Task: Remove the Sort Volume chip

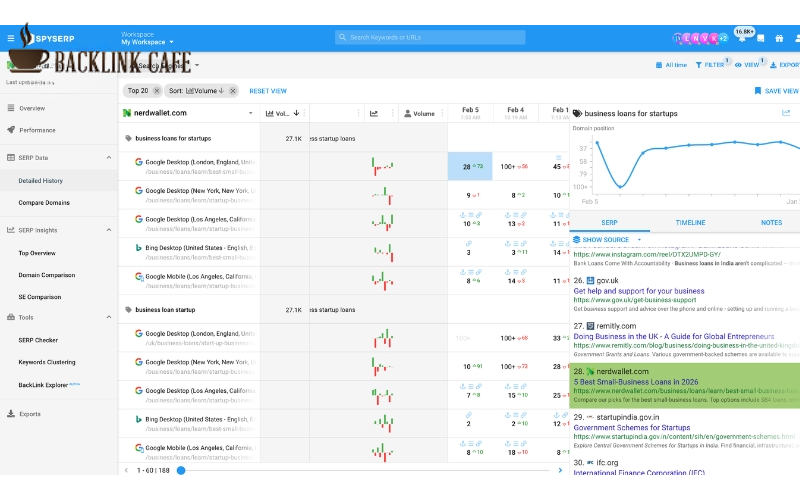Action: pyautogui.click(x=233, y=91)
